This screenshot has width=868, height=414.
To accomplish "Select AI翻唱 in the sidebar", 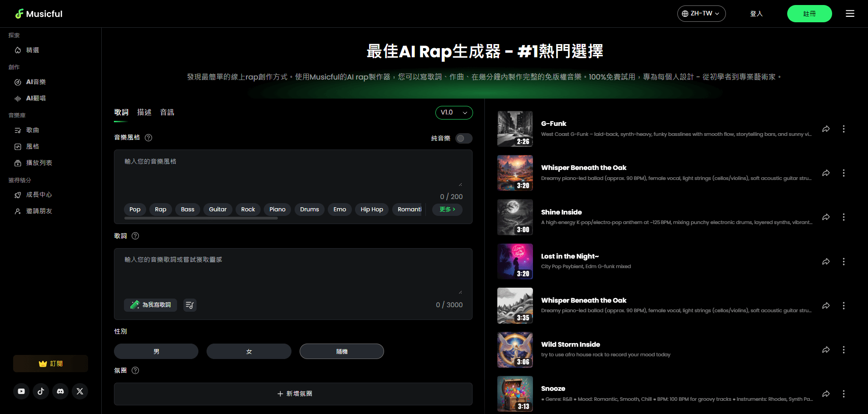I will tap(35, 98).
